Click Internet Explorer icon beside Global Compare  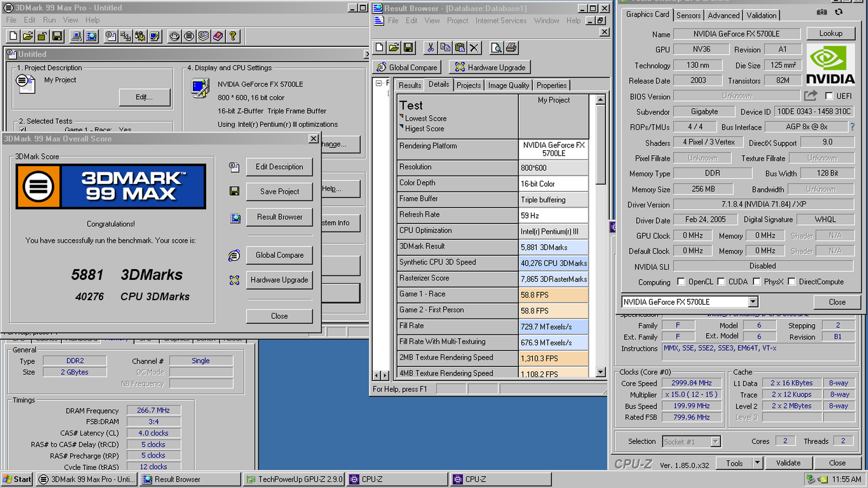coord(234,256)
